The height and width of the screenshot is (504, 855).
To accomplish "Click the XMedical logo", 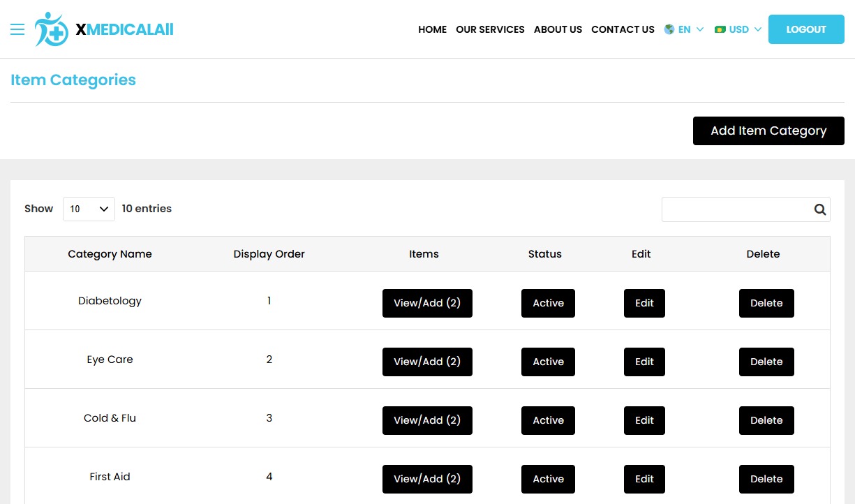I will pos(103,29).
